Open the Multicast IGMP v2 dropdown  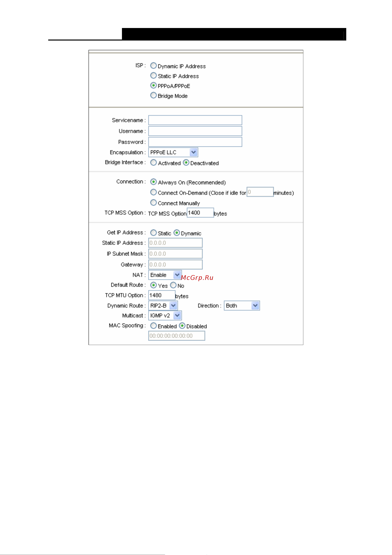[x=165, y=315]
